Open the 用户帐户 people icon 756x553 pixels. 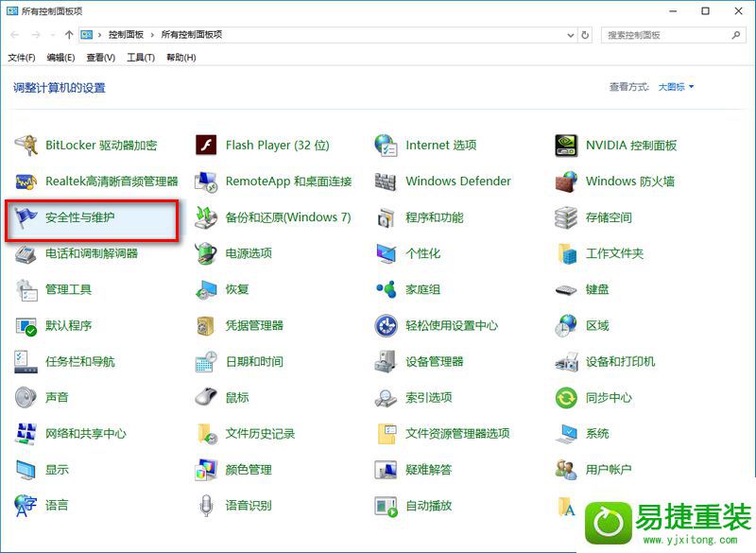coord(566,470)
